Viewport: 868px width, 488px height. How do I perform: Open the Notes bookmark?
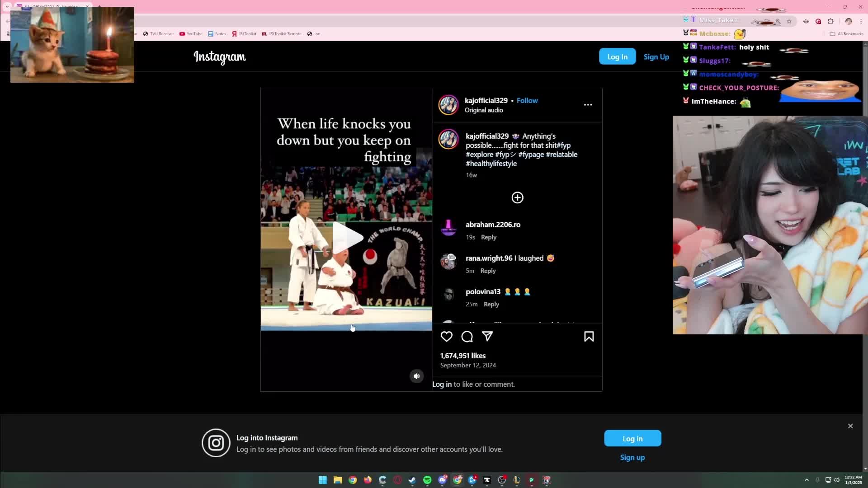click(217, 34)
